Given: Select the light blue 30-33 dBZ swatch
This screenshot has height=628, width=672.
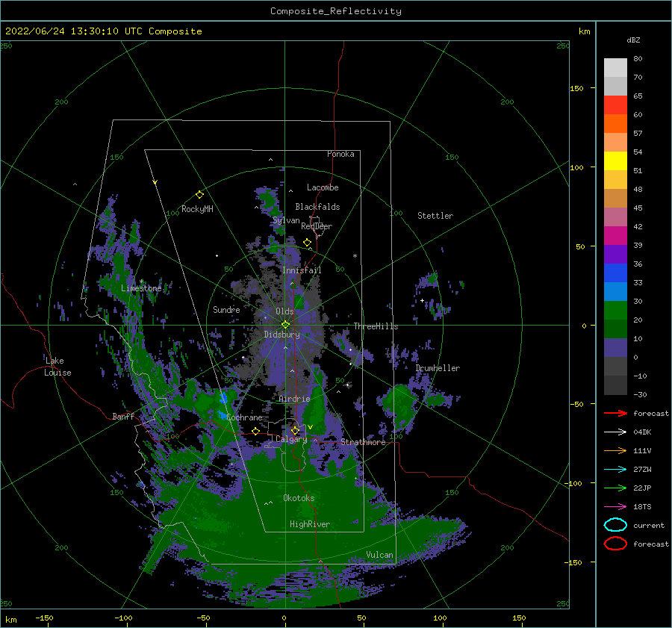Looking at the screenshot, I should click(615, 291).
